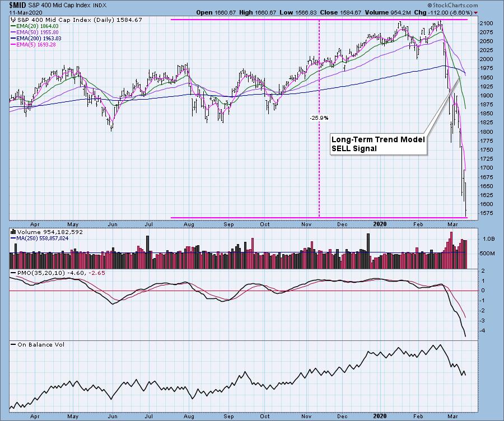This screenshot has width=504, height=421.
Task: Click the 1575 price axis label
Action: [486, 213]
